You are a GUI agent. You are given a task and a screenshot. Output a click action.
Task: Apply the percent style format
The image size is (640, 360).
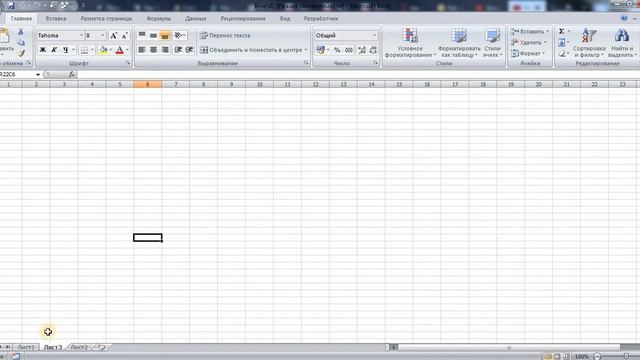click(337, 50)
